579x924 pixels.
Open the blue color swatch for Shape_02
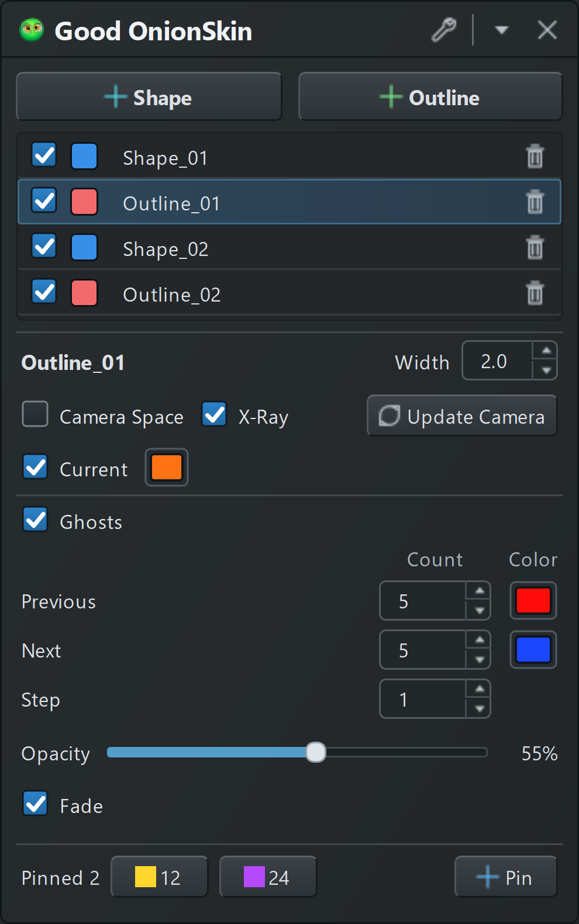[84, 247]
